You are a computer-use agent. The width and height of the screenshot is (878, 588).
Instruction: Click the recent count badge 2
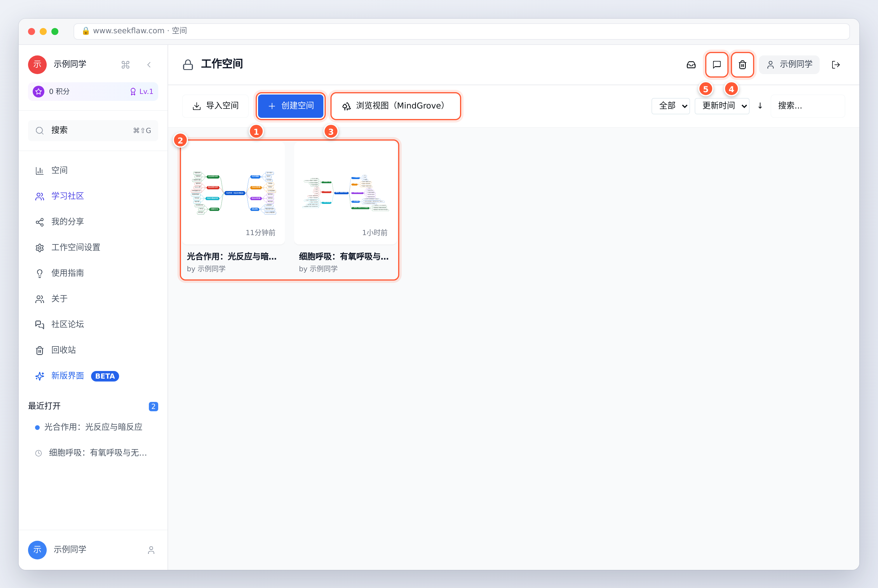point(153,407)
